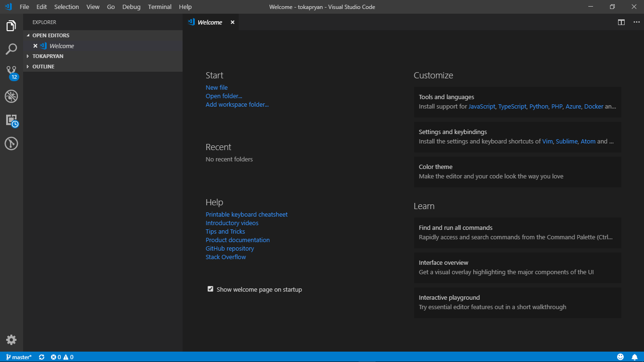
Task: Open the Selection menu
Action: [67, 7]
